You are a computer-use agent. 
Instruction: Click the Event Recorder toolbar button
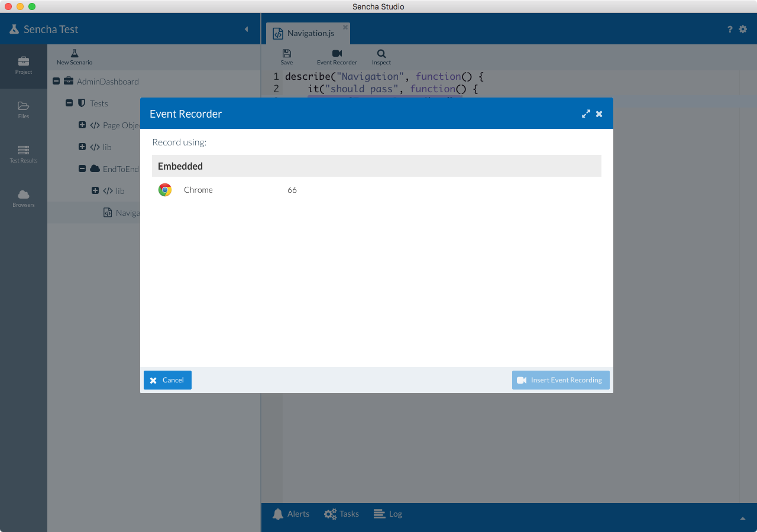click(x=337, y=57)
